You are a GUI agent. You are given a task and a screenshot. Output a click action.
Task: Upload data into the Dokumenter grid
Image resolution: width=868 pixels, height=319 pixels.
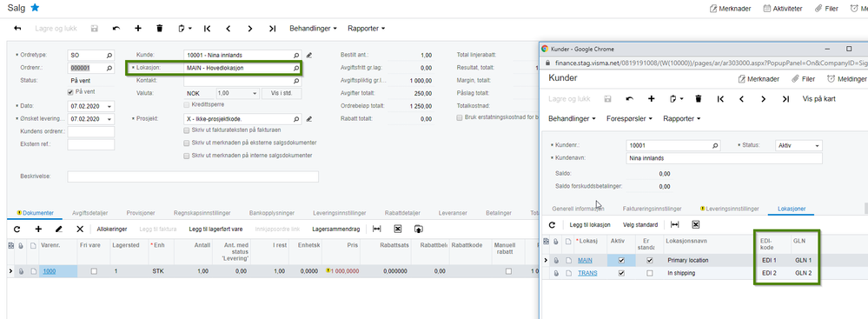point(419,229)
